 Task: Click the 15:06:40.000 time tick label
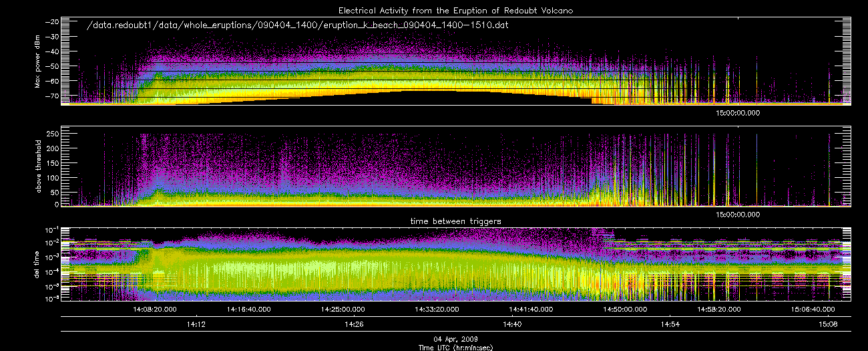[813, 309]
